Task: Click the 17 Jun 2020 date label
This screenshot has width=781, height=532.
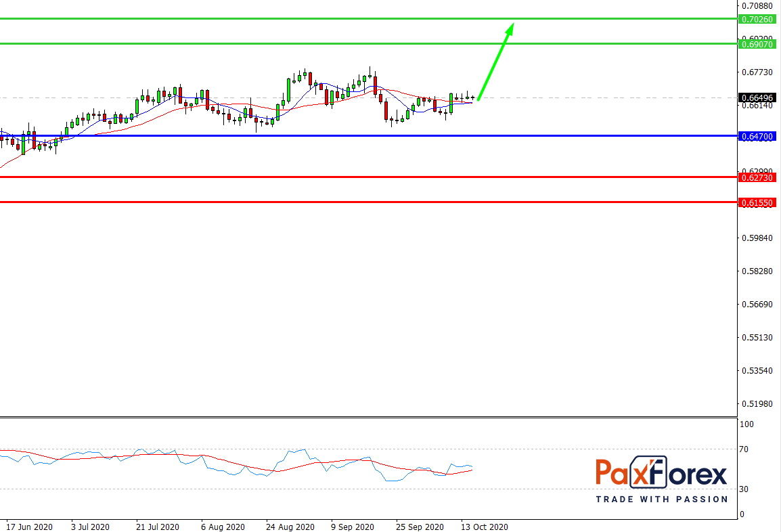Action: click(29, 527)
